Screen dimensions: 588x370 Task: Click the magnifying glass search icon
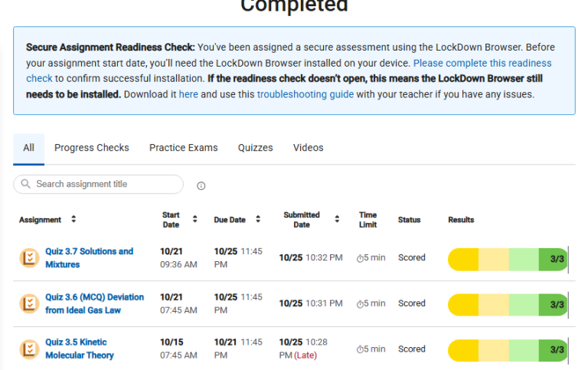25,184
